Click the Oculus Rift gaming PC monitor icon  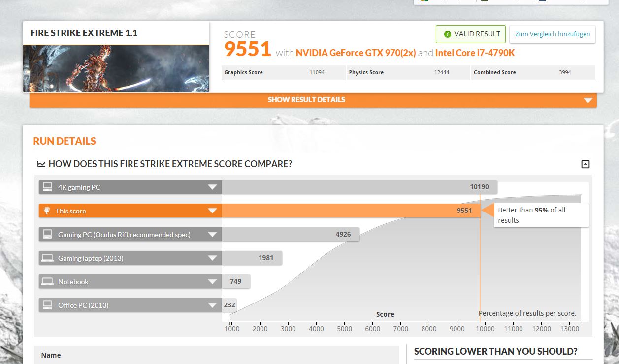[47, 234]
